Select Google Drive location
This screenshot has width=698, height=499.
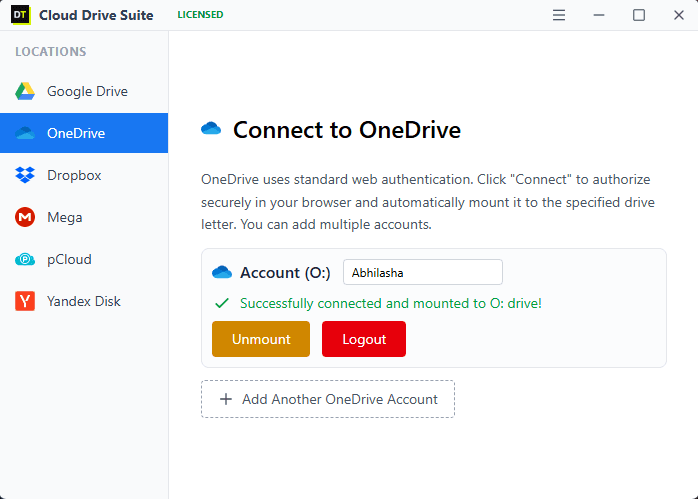coord(84,91)
